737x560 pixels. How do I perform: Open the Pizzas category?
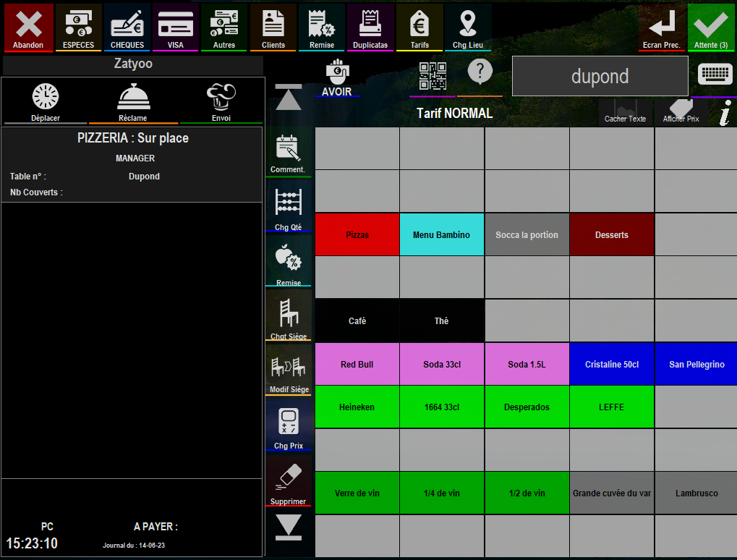(x=357, y=234)
